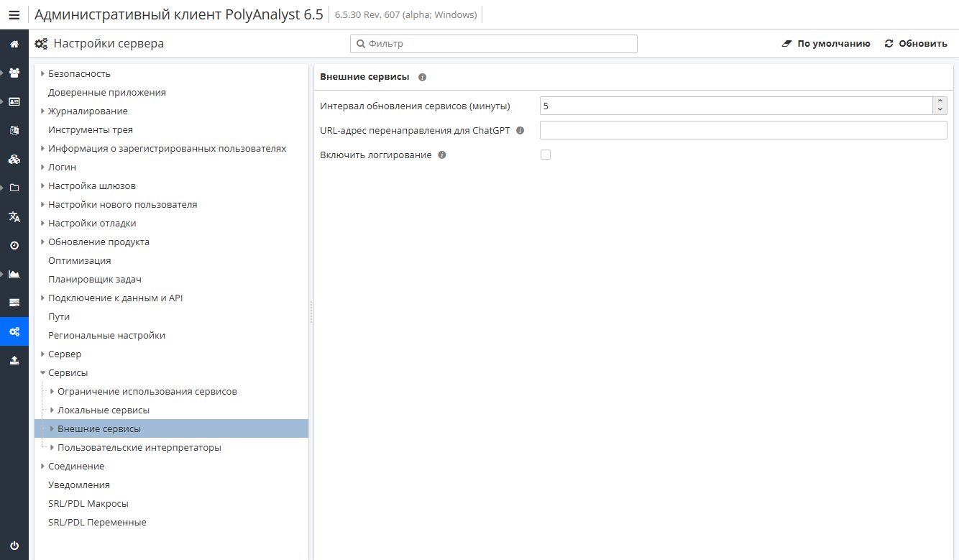Select Доверенные приложения in the tree
959x560 pixels.
107,93
